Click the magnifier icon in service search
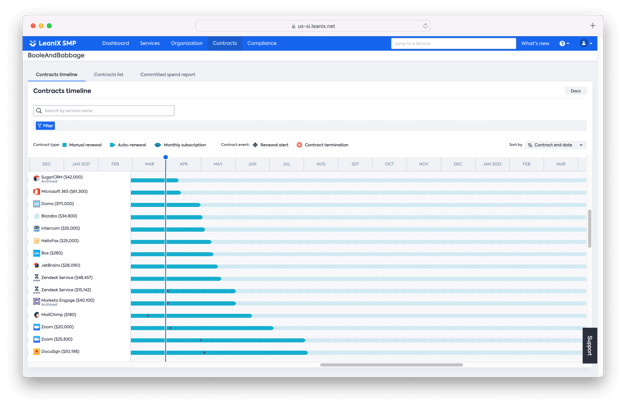 [x=39, y=111]
